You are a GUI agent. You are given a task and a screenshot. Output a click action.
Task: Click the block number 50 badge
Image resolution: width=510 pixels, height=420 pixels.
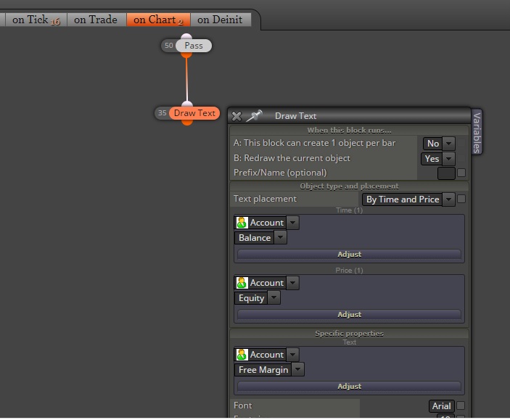(168, 46)
